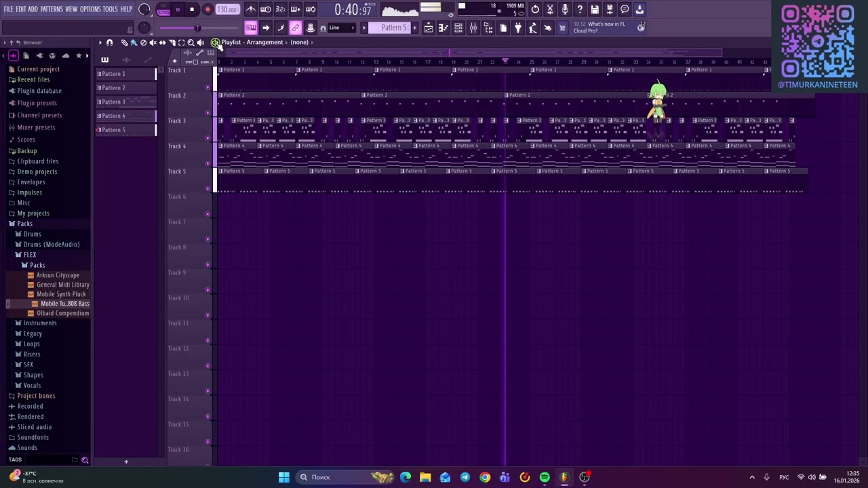Screen dimensions: 868x488
Task: Open the FILE menu
Action: pos(8,9)
